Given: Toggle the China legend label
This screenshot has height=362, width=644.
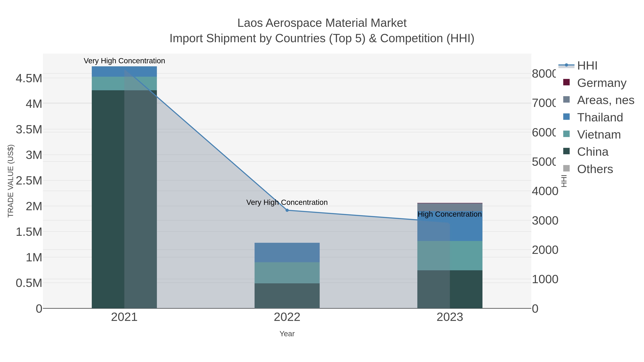Looking at the screenshot, I should tap(593, 152).
